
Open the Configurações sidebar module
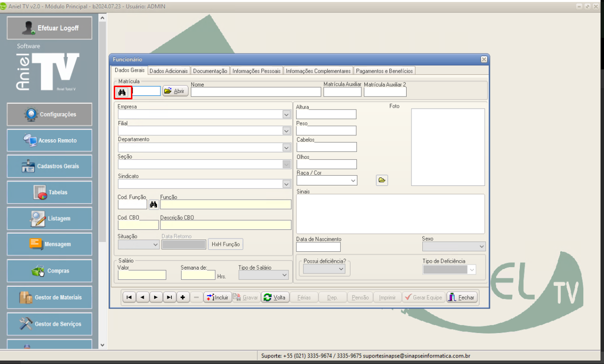49,115
